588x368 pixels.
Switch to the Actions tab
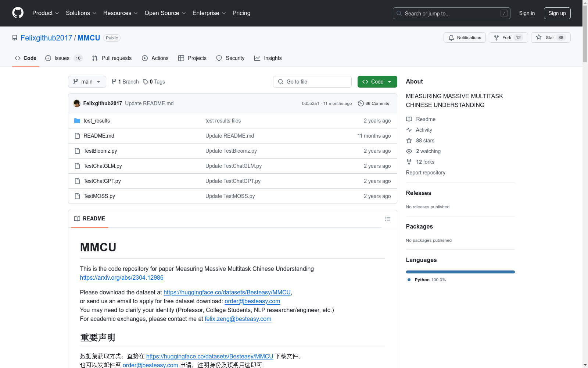[155, 58]
